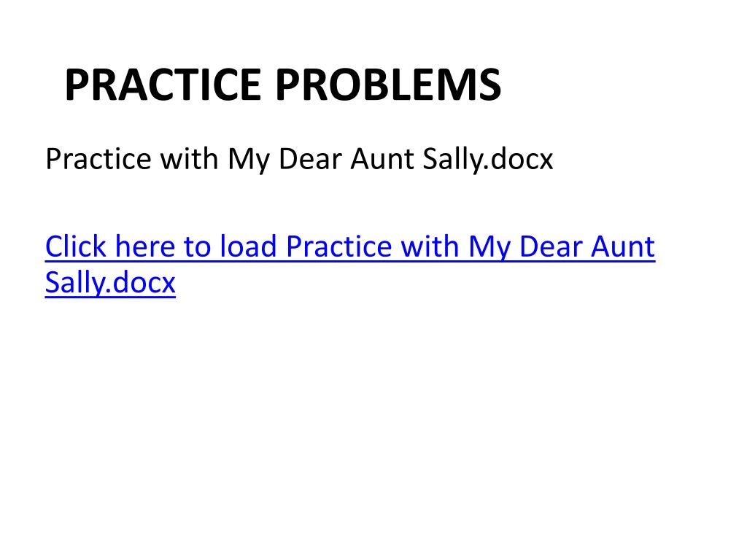Viewport: 747px width, 560px height.
Task: Click the black Practice with My Dear Aunt Sally.docx text
Action: (299, 159)
